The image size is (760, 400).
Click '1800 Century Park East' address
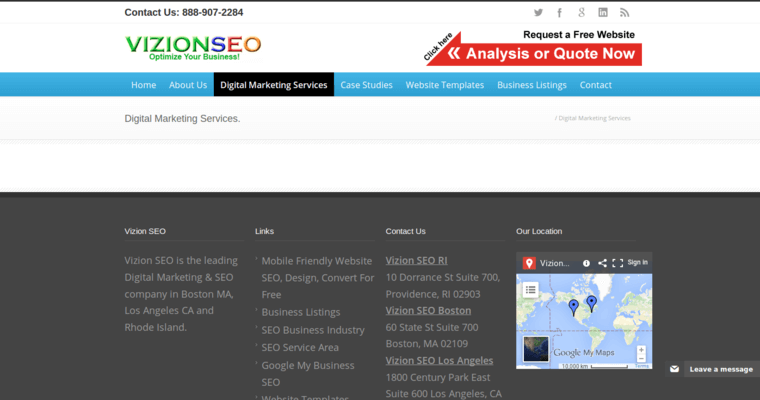(438, 377)
